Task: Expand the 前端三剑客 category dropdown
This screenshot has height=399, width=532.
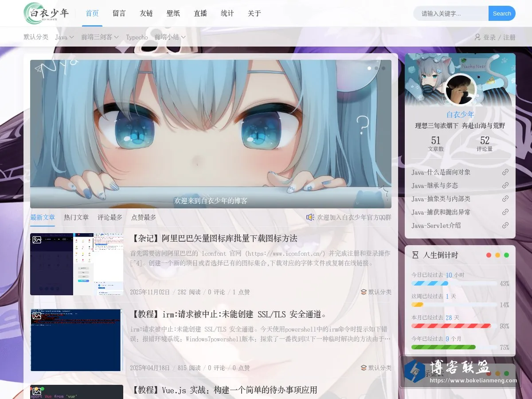Action: tap(100, 37)
